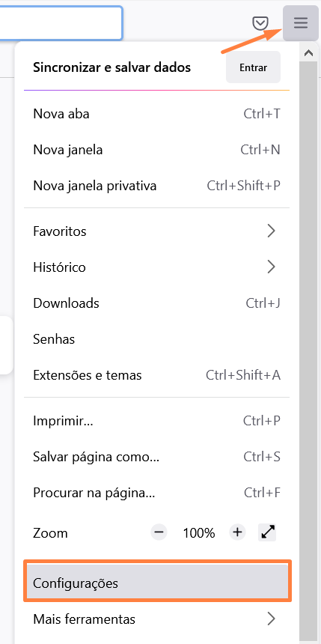This screenshot has width=321, height=644.
Task: Choose Nova janela privativa
Action: [x=157, y=186]
